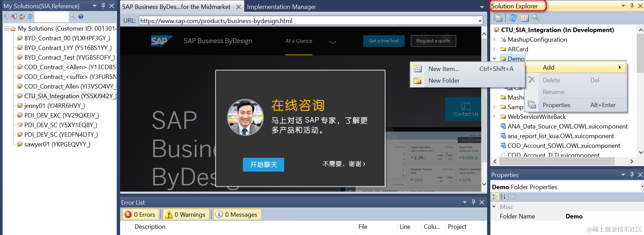Screen dimensions: 644x235
Task: Toggle the 0 Errors filter
Action: click(141, 214)
